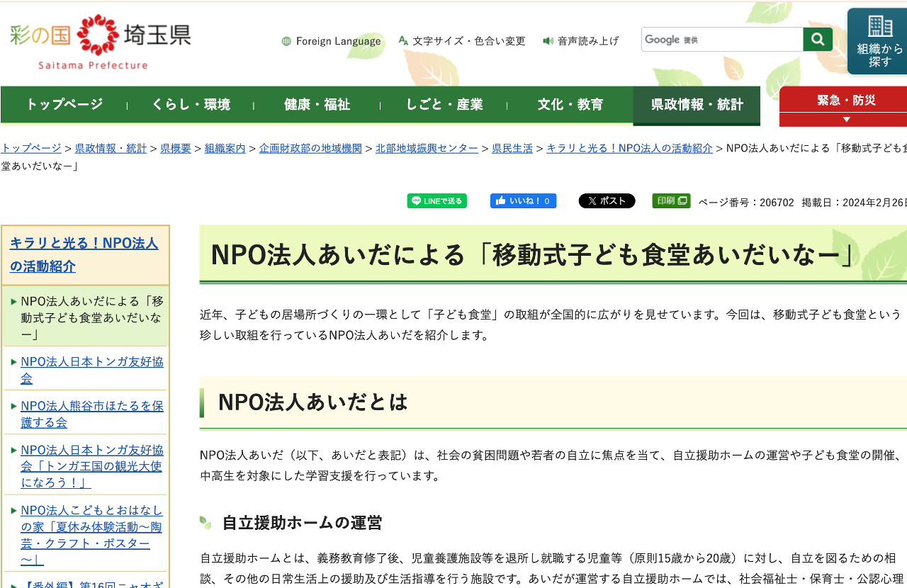Click the globe icon beside Foreign Language

click(286, 41)
